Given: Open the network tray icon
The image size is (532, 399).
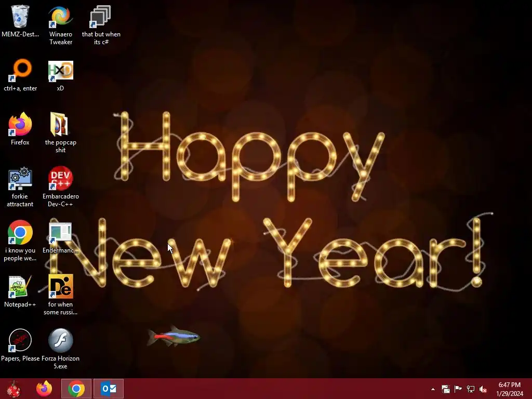Looking at the screenshot, I should coord(471,389).
